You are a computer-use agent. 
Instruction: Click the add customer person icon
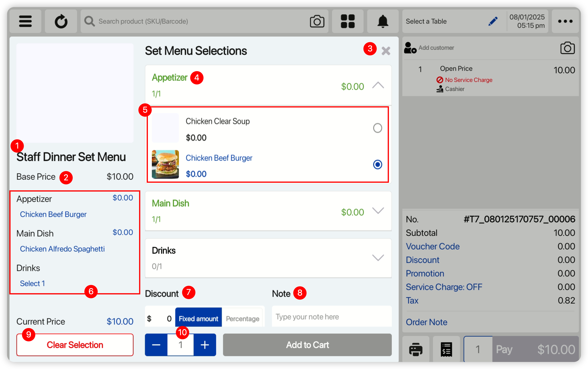tap(410, 47)
